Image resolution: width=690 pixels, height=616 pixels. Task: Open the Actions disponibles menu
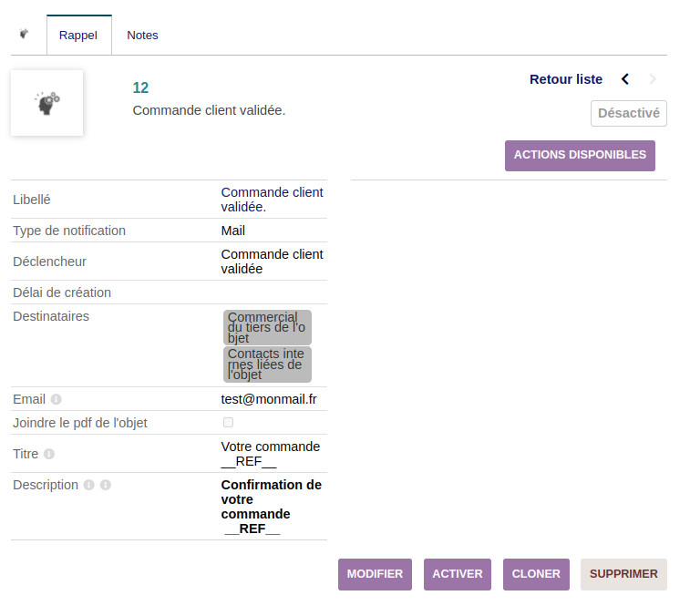click(580, 156)
